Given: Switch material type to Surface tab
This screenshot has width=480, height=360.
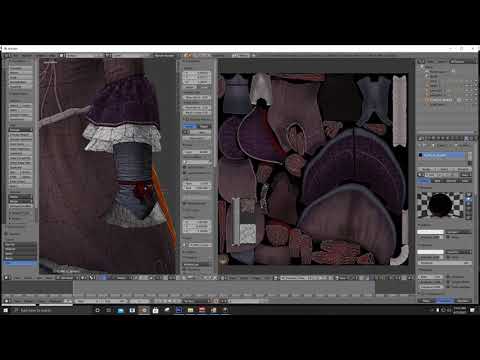Looking at the screenshot, I should click(424, 181).
